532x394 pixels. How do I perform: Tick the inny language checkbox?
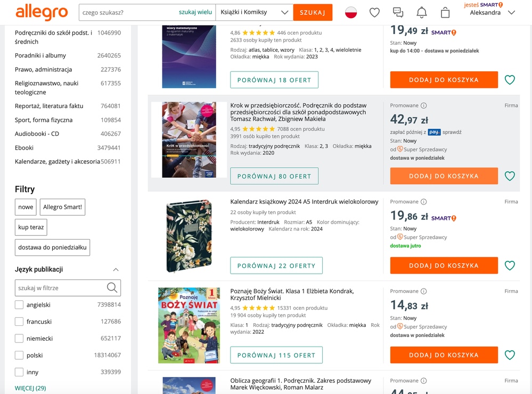pos(19,372)
